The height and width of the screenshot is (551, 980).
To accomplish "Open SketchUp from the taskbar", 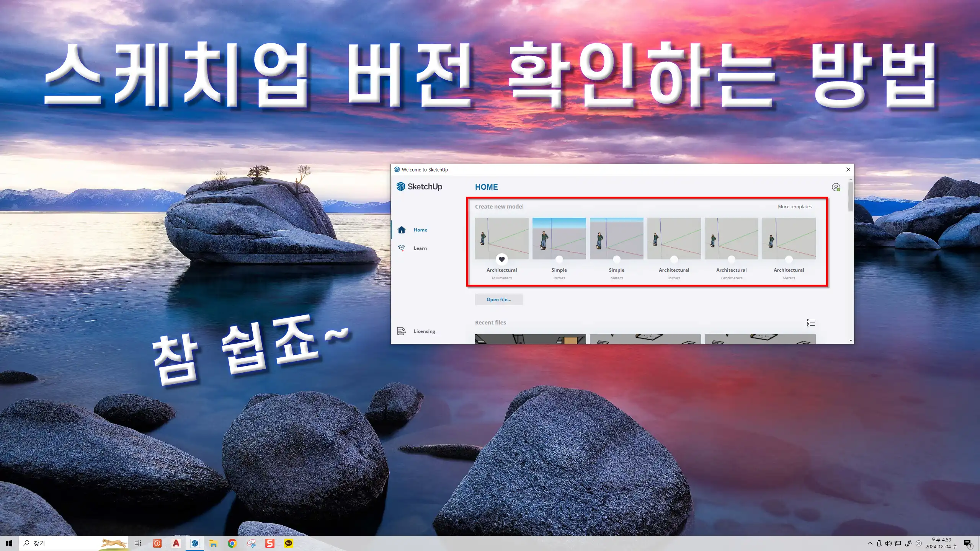I will pyautogui.click(x=195, y=543).
